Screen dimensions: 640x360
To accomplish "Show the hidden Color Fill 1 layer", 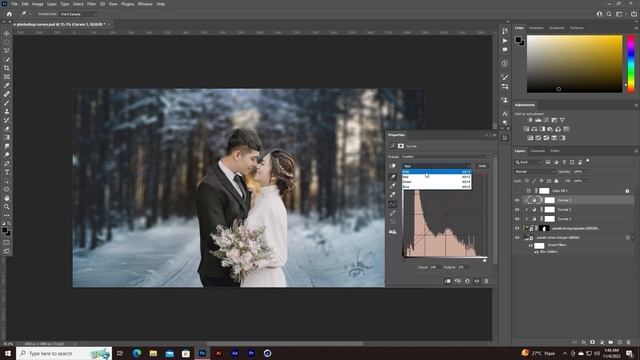I will click(517, 191).
